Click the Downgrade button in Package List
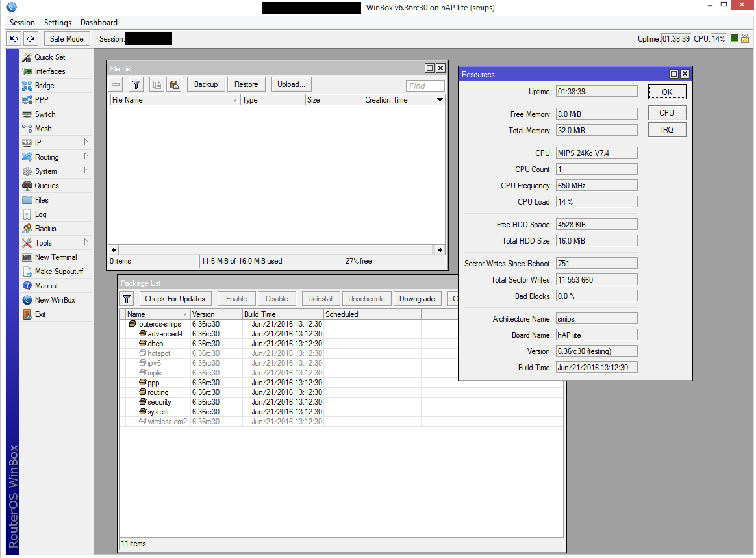The width and height of the screenshot is (756, 558). pos(417,299)
